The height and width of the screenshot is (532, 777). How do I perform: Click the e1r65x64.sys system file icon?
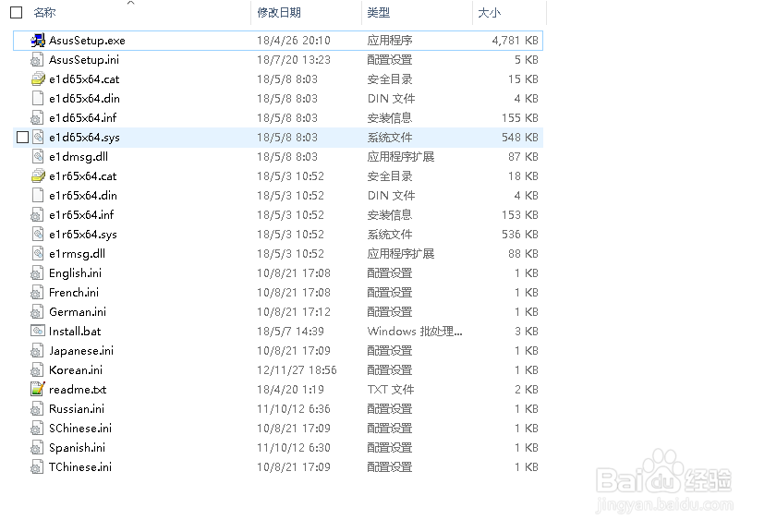click(x=38, y=235)
